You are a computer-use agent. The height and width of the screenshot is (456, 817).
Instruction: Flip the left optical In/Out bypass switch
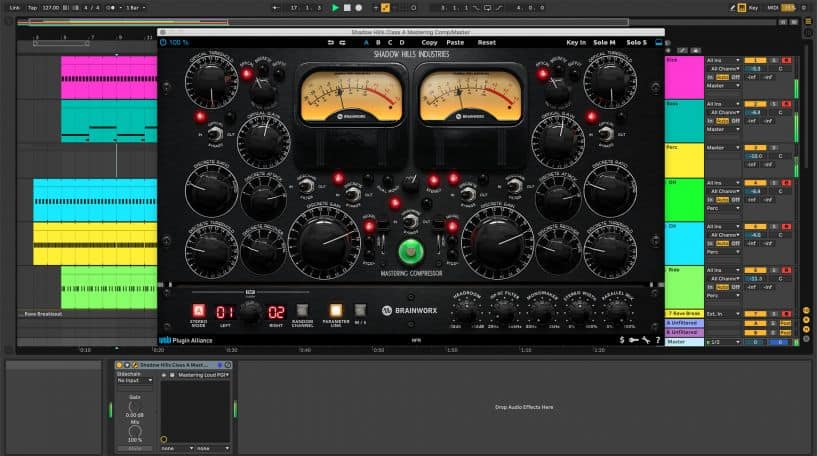coord(215,134)
